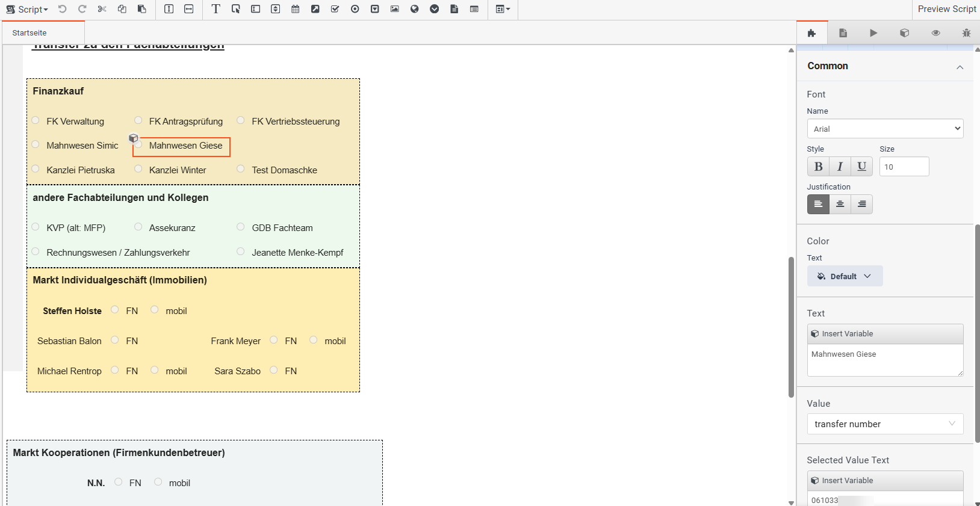Select the GDB Fachteam radio button
Screen dimensions: 980x506
(241, 227)
